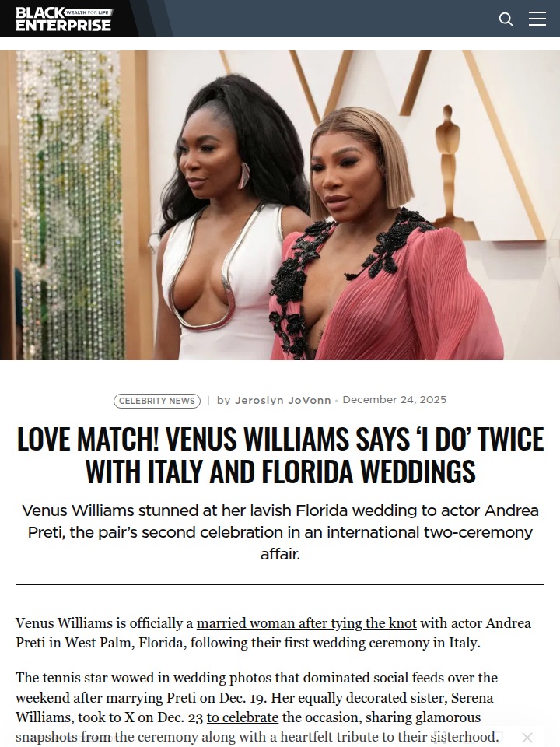Open the hamburger navigation menu
560x747 pixels.
[537, 19]
